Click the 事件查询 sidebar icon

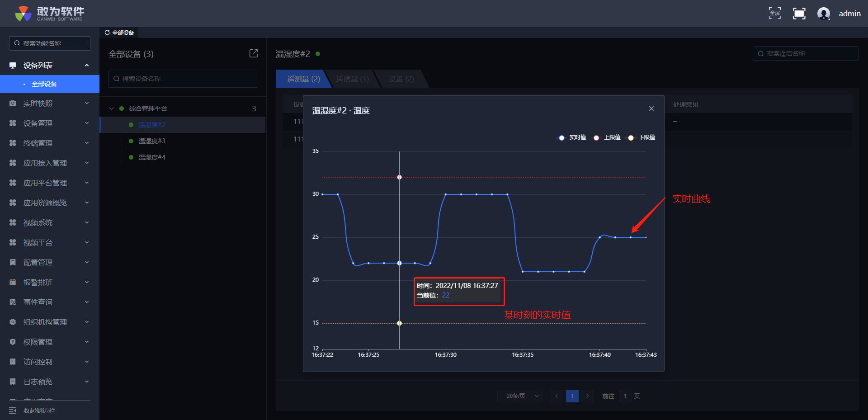pos(13,302)
